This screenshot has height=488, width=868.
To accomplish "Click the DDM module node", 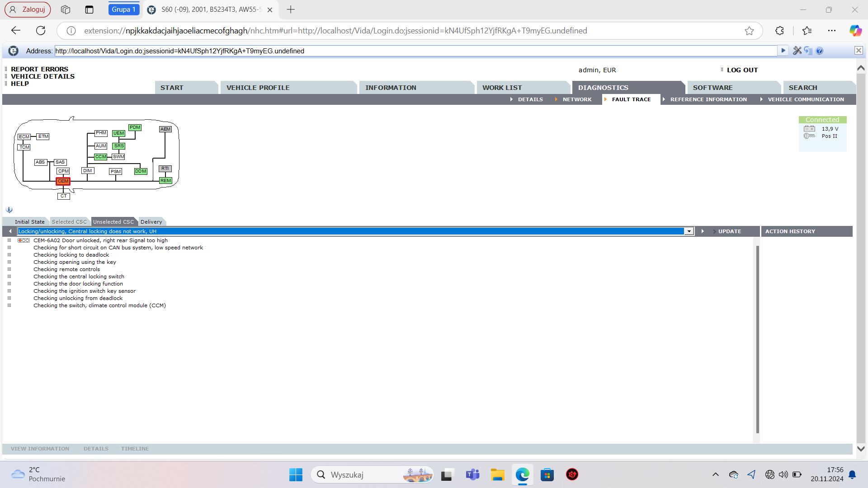I will (x=141, y=171).
